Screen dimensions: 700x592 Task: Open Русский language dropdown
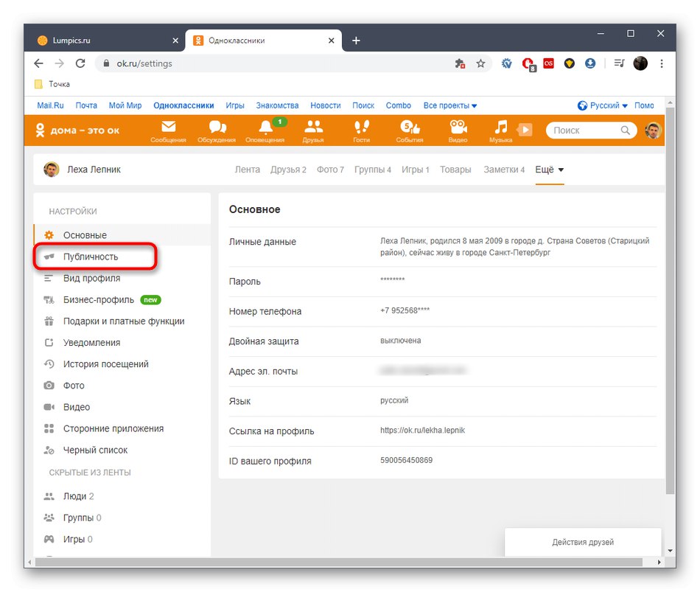[x=603, y=105]
